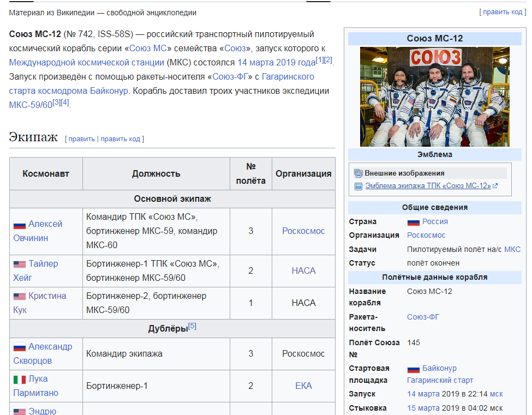The width and height of the screenshot is (532, 415).
Task: Click Космонавт column header
Action: click(46, 173)
